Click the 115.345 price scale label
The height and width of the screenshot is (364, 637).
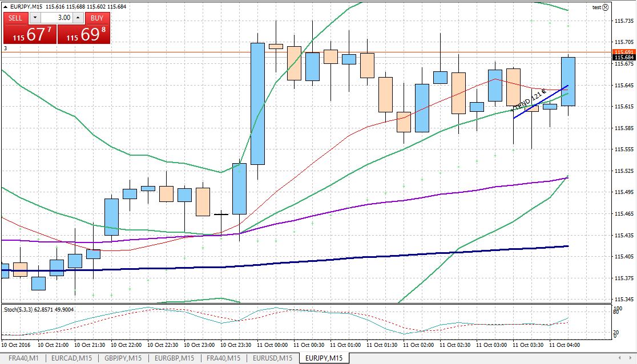624,300
